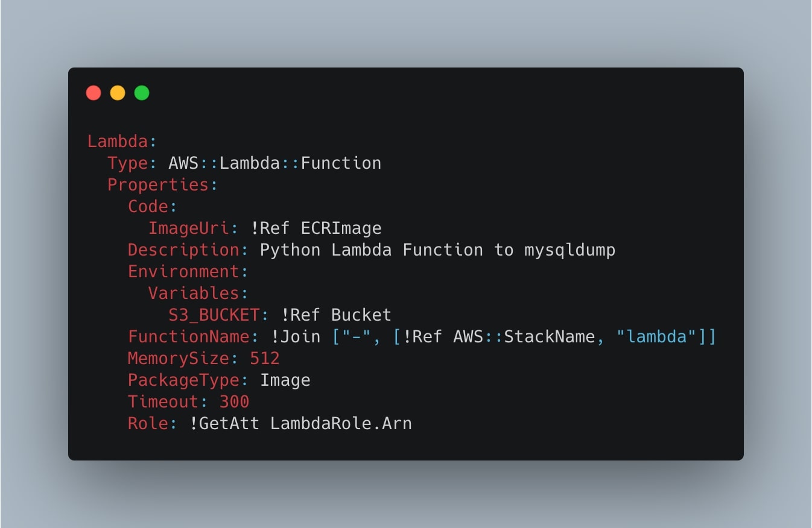Click the FunctionName key
Image resolution: width=812 pixels, height=528 pixels.
(x=188, y=336)
